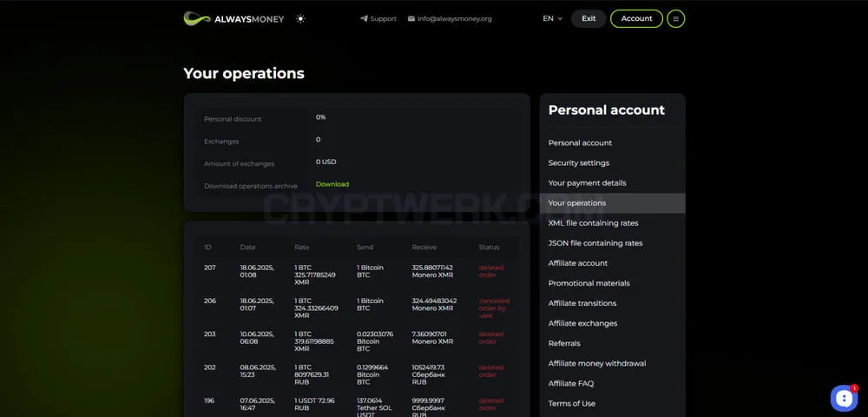This screenshot has width=868, height=417.
Task: Open Affiliate exchanges
Action: 583,323
